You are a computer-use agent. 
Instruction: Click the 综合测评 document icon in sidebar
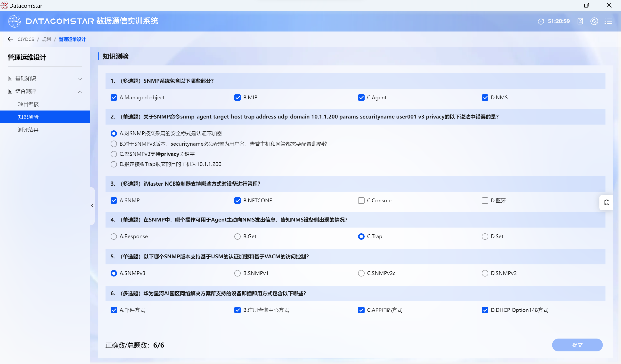coord(10,91)
